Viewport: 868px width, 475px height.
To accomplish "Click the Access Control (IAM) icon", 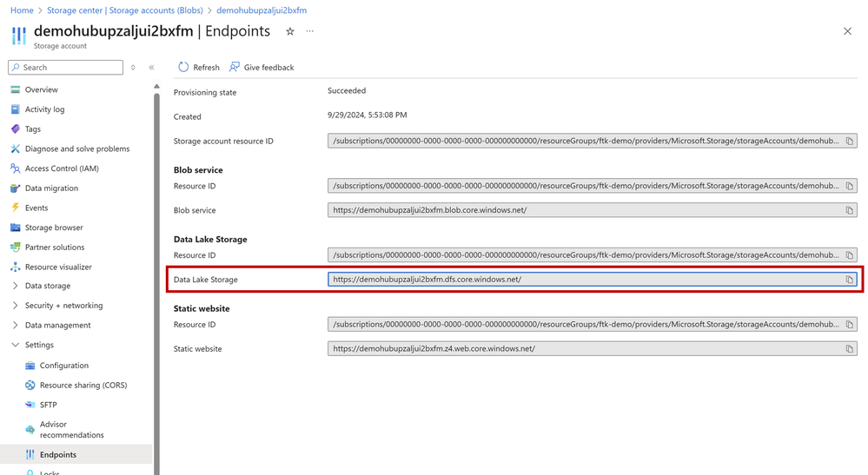I will click(16, 168).
